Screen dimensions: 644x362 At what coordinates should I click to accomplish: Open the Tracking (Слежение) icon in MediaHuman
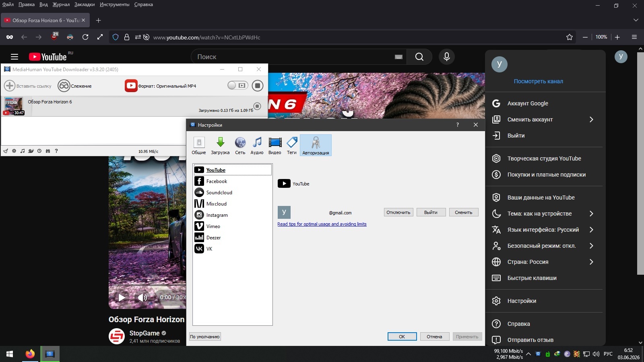(64, 86)
